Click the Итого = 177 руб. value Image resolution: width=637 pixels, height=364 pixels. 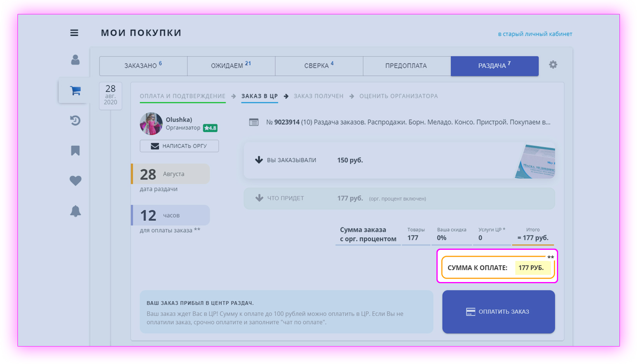point(533,238)
